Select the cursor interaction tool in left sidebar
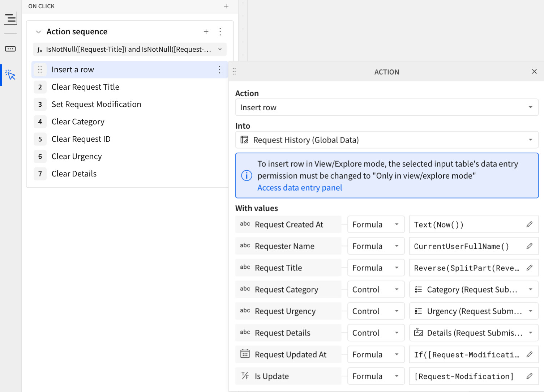Viewport: 544px width, 392px height. coord(10,75)
